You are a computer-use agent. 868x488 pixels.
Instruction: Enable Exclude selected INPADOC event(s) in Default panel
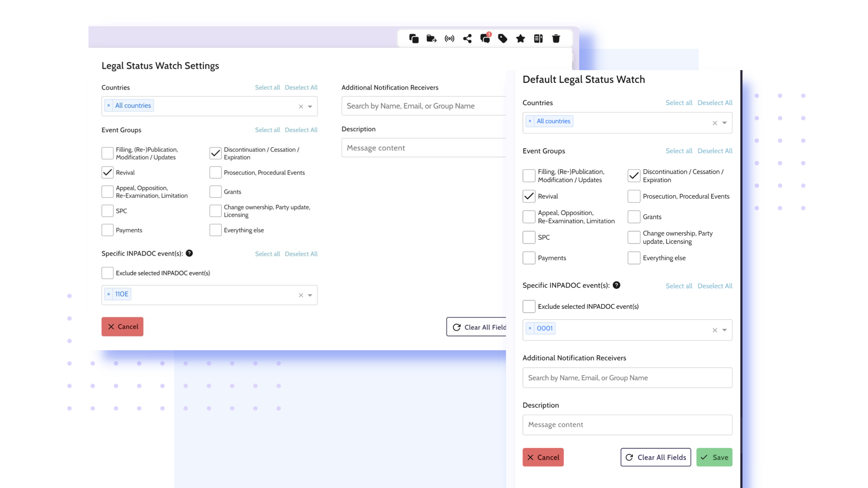point(529,307)
